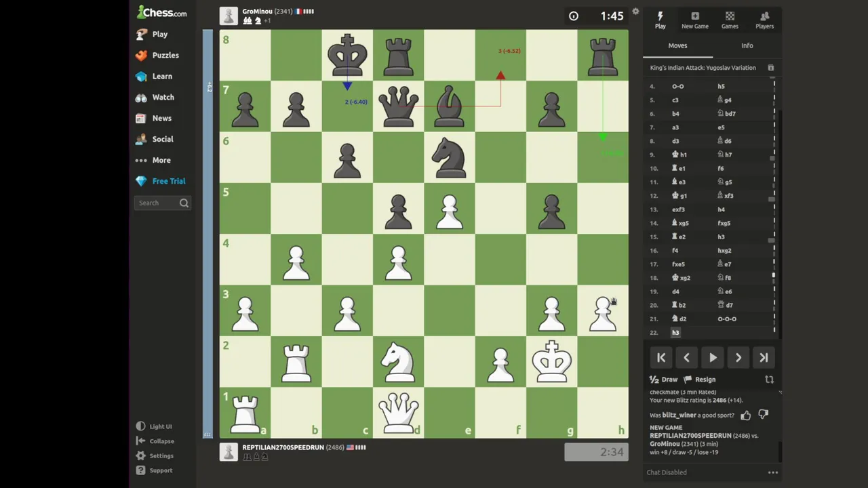Screen dimensions: 868x488
Task: Click GroMinou's avatar above the board
Action: (229, 16)
